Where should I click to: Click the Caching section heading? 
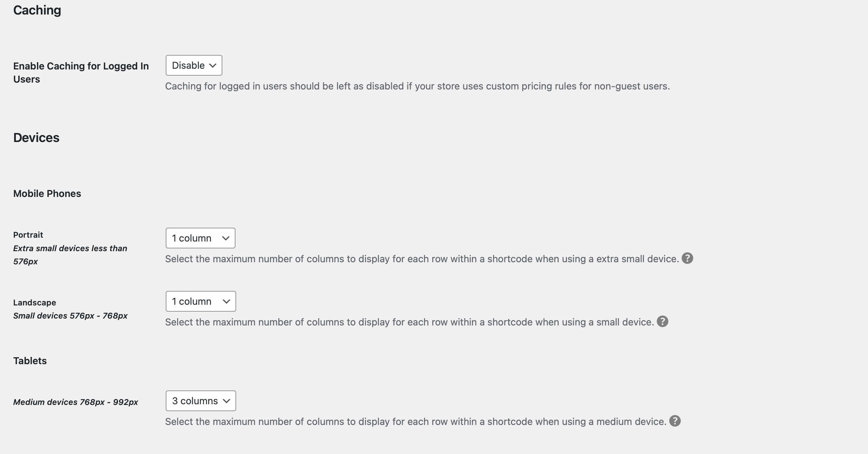coord(37,10)
